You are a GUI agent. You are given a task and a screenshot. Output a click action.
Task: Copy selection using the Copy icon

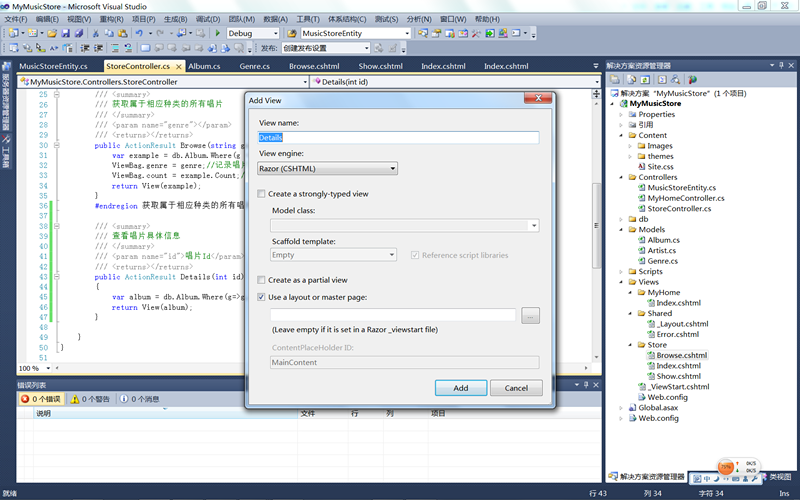(109, 33)
